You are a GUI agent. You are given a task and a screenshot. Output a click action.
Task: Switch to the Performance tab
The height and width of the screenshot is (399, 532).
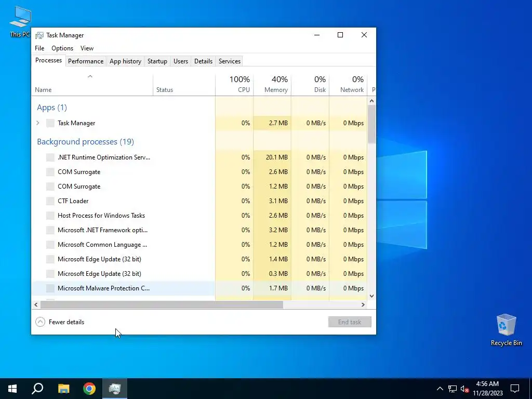click(86, 61)
